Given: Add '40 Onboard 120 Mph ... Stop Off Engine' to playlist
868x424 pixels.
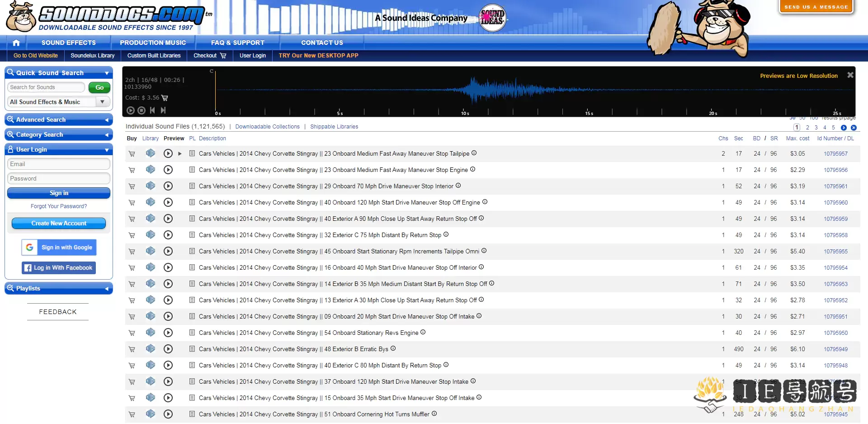Looking at the screenshot, I should (x=192, y=202).
